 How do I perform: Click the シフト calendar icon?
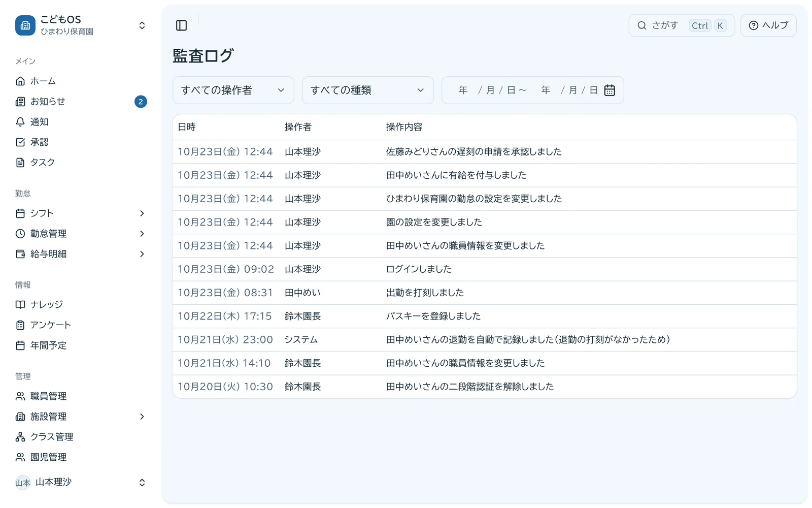point(20,213)
